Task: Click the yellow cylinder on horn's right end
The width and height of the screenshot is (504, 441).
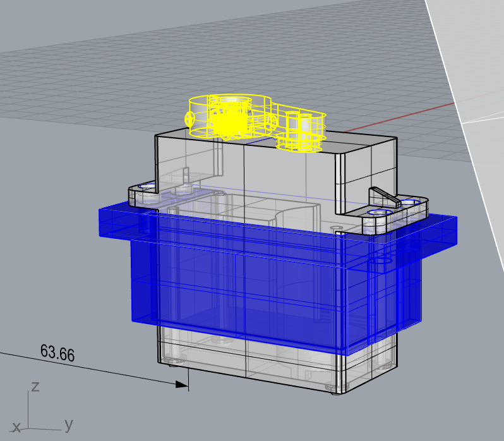Action: (x=301, y=131)
